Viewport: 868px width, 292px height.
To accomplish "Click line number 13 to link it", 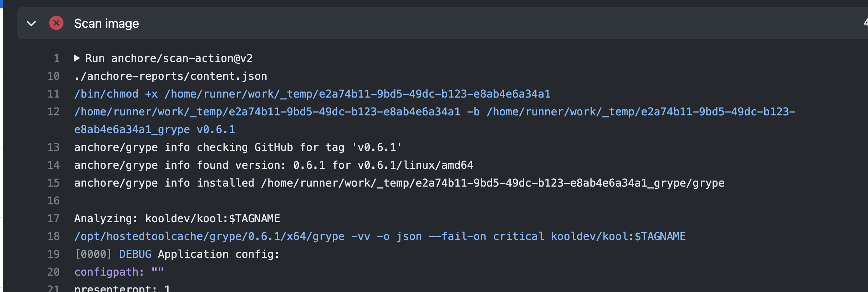I will 53,147.
